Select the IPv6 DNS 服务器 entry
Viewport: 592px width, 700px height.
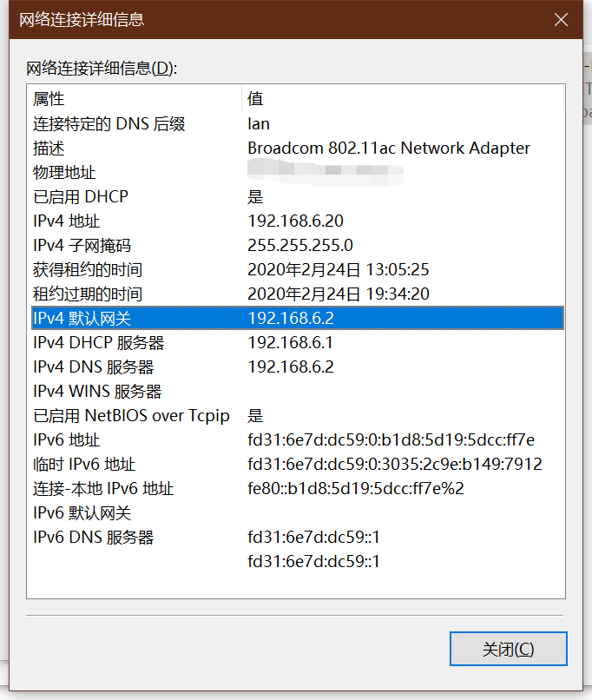(x=174, y=537)
